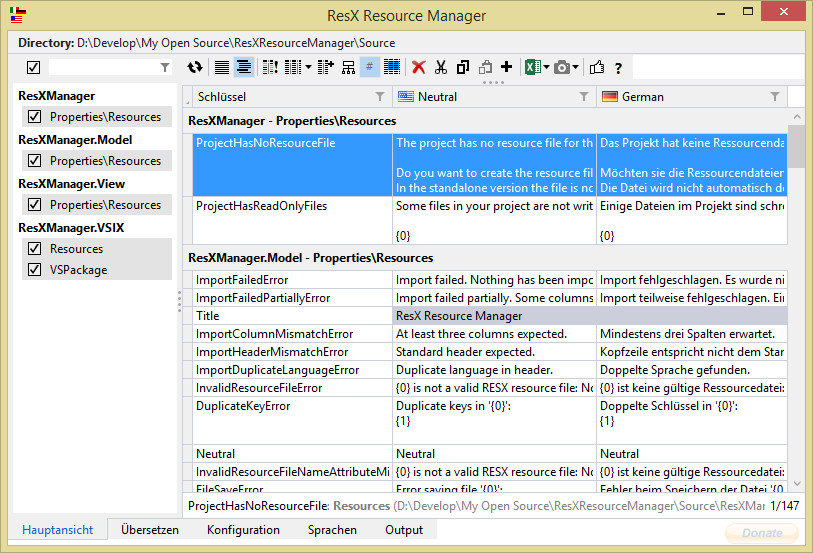
Task: Click the blue select-all cells grid icon
Action: tap(392, 67)
